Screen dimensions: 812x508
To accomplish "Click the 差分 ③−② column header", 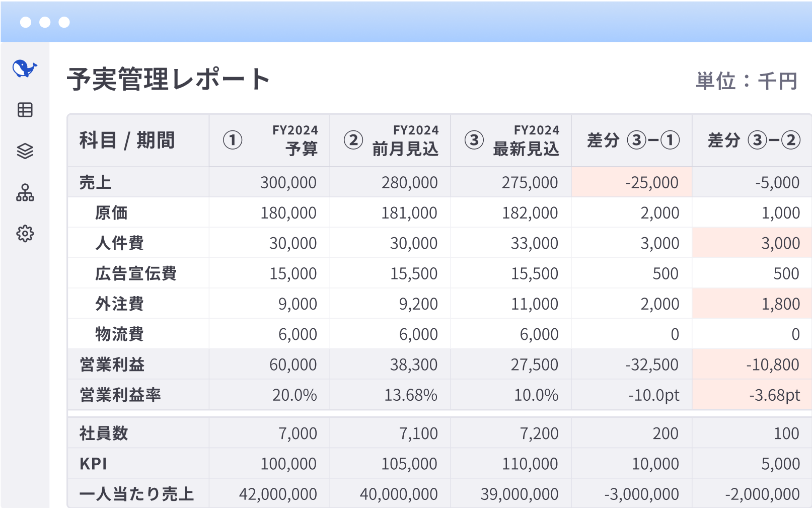I will click(x=753, y=140).
